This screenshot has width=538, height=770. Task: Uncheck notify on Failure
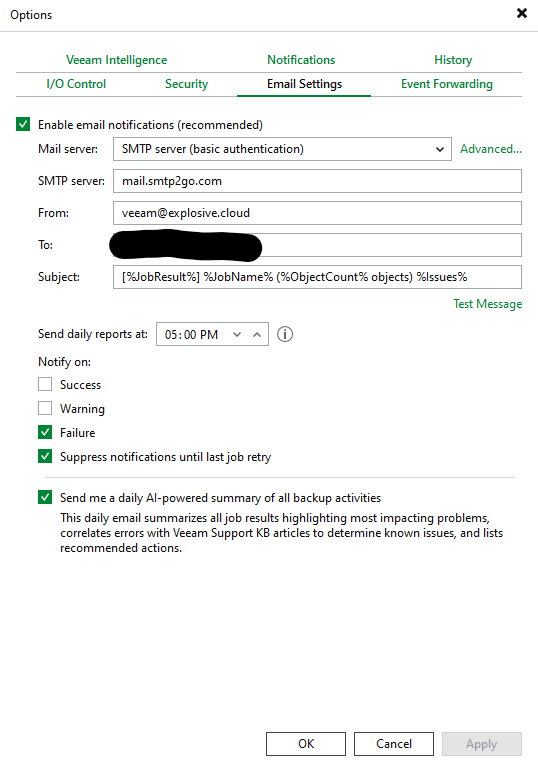[x=45, y=432]
